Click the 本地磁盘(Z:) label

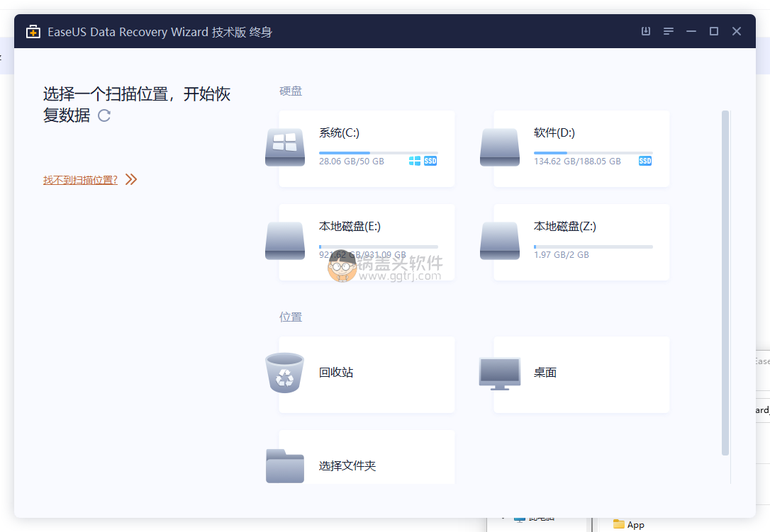(564, 226)
